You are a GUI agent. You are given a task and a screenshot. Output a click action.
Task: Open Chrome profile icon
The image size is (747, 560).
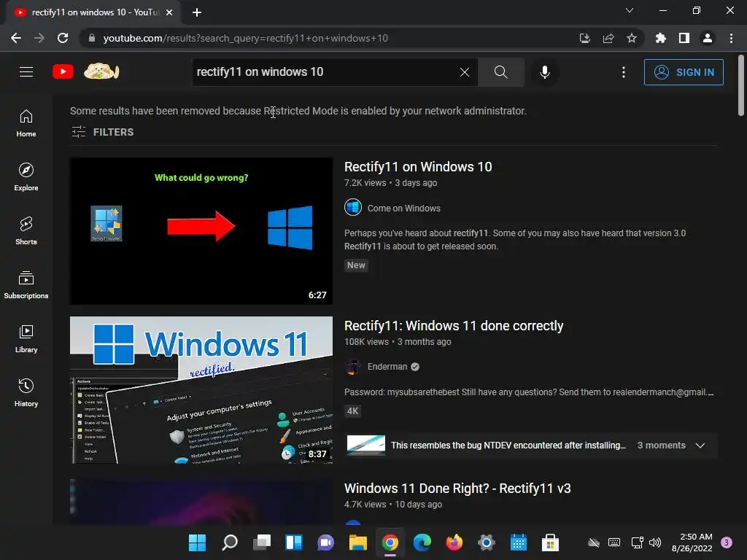coord(708,38)
